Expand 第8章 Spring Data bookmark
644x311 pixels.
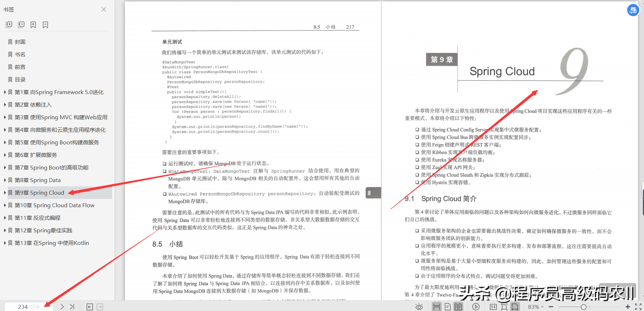(x=5, y=180)
